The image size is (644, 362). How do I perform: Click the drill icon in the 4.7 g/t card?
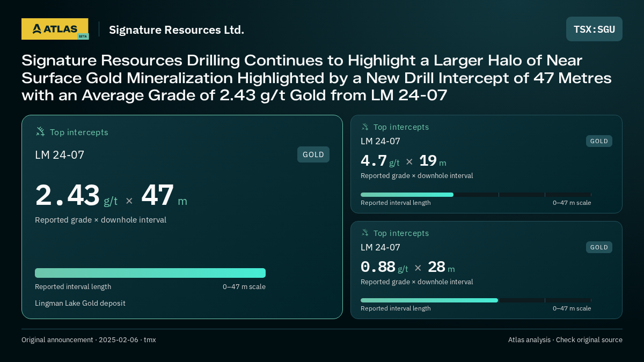pos(365,127)
